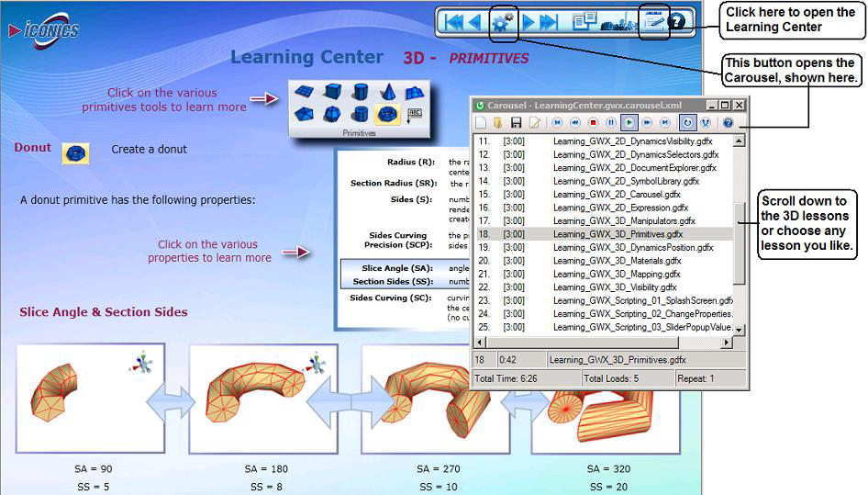Toggle the Carousel repeat loop button
Viewport: 868px width, 495px height.
click(686, 122)
